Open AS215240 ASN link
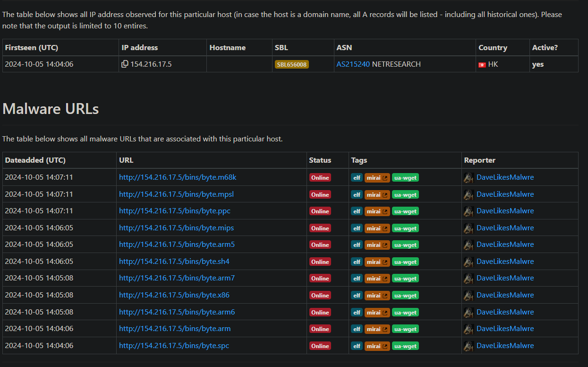Image resolution: width=588 pixels, height=367 pixels. 353,64
